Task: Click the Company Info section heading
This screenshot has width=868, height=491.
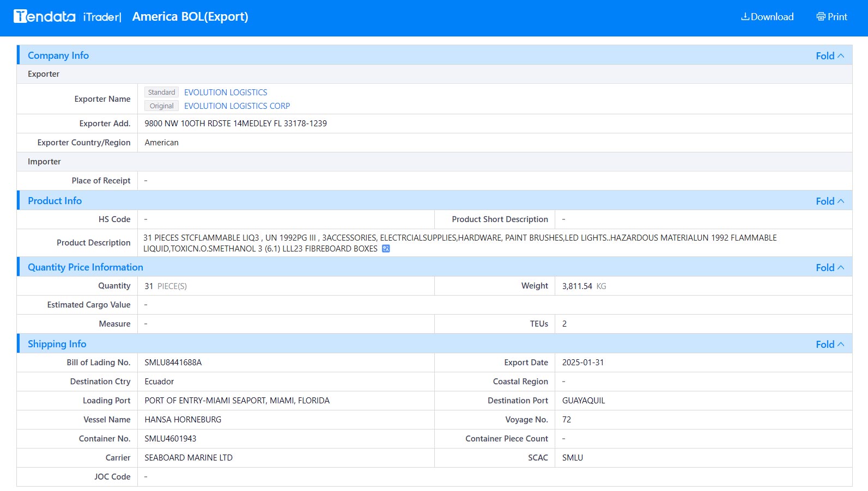Action: click(x=58, y=56)
